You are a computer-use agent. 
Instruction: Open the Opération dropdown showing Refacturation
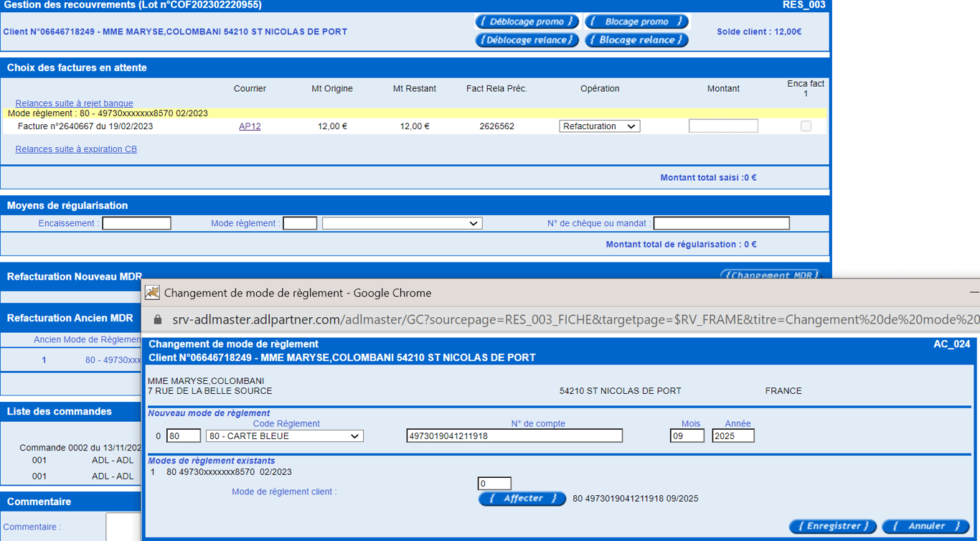pyautogui.click(x=600, y=126)
